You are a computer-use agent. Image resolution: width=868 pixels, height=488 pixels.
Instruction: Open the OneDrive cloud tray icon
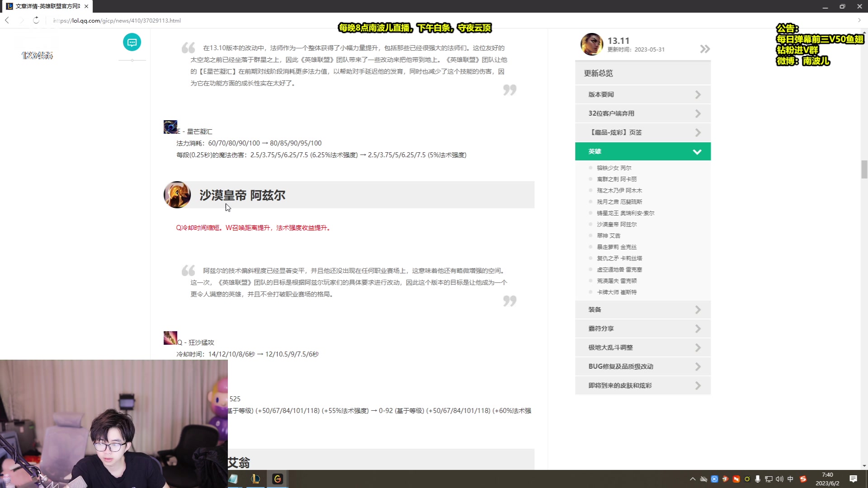(703, 479)
